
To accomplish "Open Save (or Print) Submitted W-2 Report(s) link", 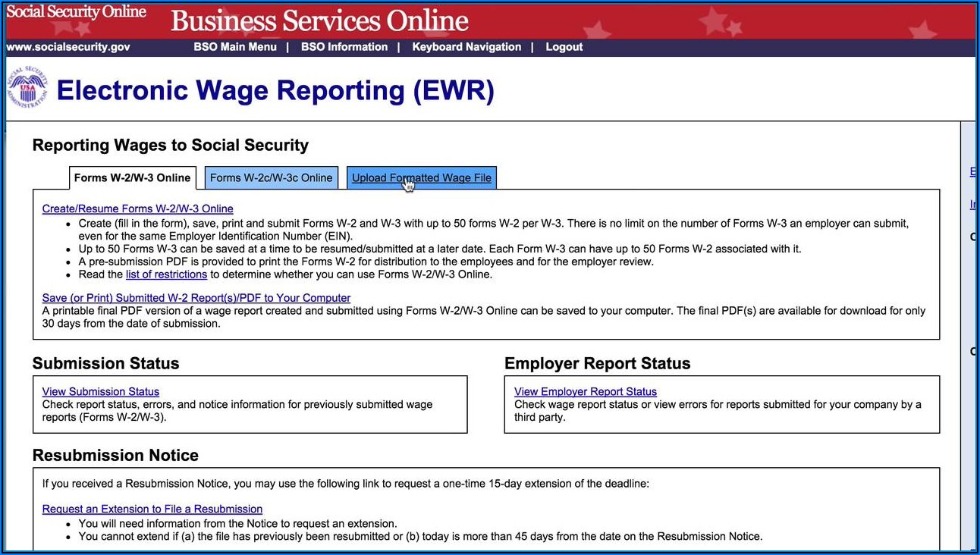I will click(x=196, y=298).
